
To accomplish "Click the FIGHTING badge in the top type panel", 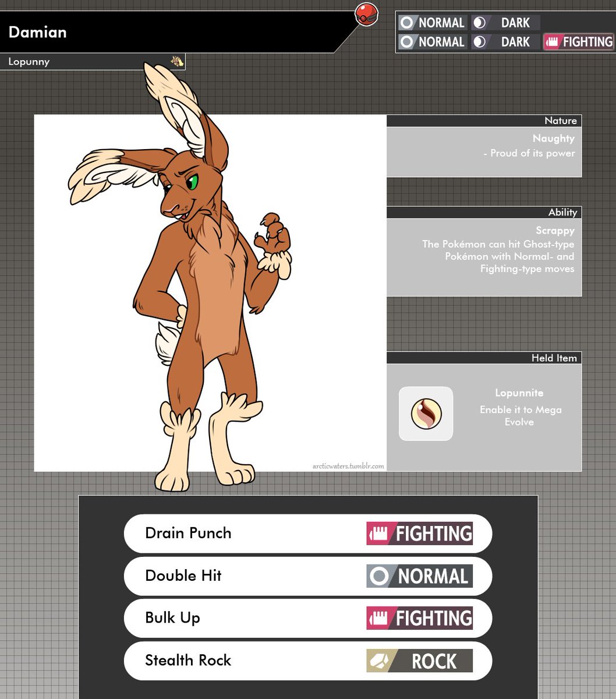I will (578, 42).
